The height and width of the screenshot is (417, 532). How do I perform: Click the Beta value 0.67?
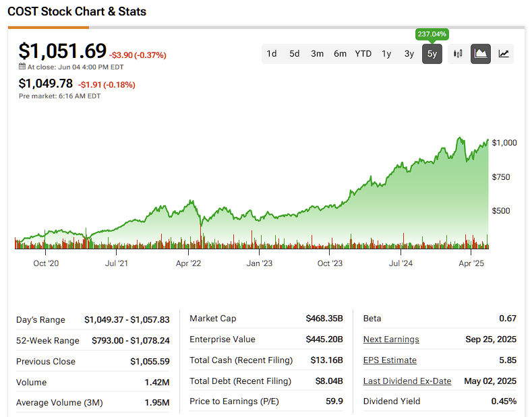point(508,319)
